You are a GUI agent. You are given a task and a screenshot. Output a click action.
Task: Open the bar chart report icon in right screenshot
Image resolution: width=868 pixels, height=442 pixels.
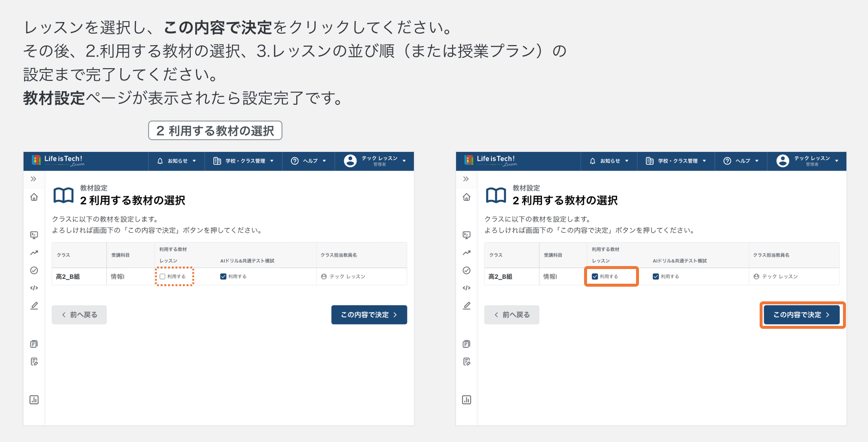point(466,400)
